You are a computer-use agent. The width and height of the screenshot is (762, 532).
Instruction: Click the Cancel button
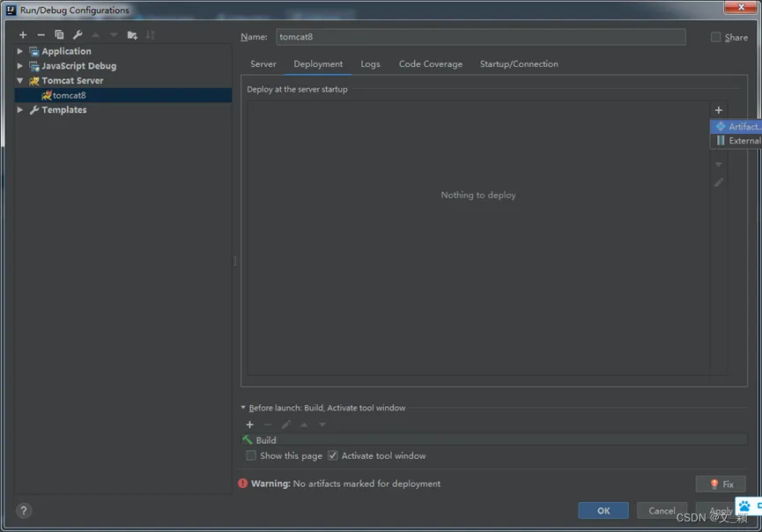coord(662,511)
